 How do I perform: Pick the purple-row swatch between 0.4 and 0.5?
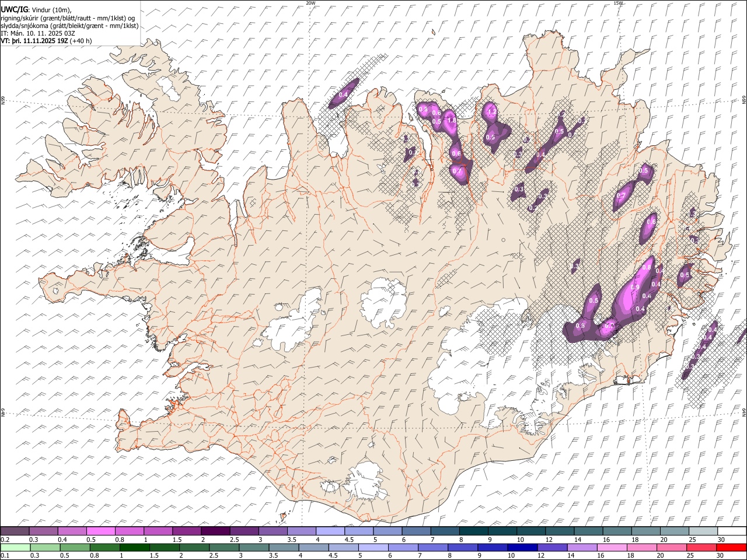tap(72, 531)
